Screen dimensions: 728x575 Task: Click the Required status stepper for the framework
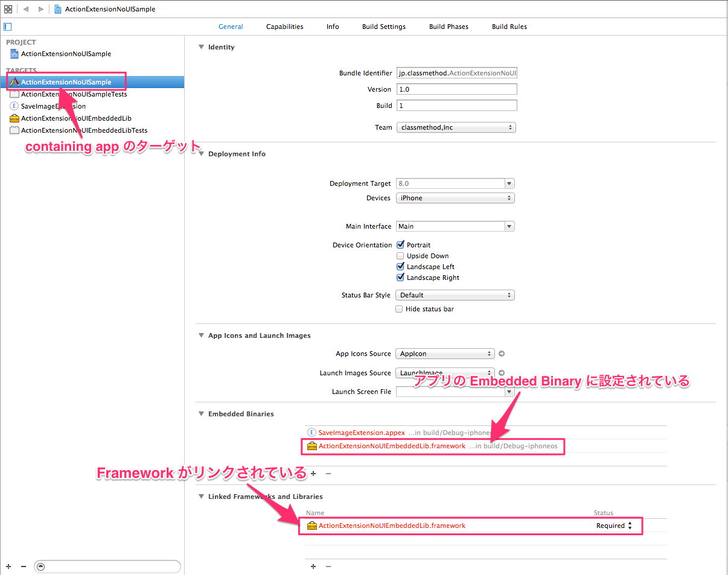pyautogui.click(x=630, y=526)
